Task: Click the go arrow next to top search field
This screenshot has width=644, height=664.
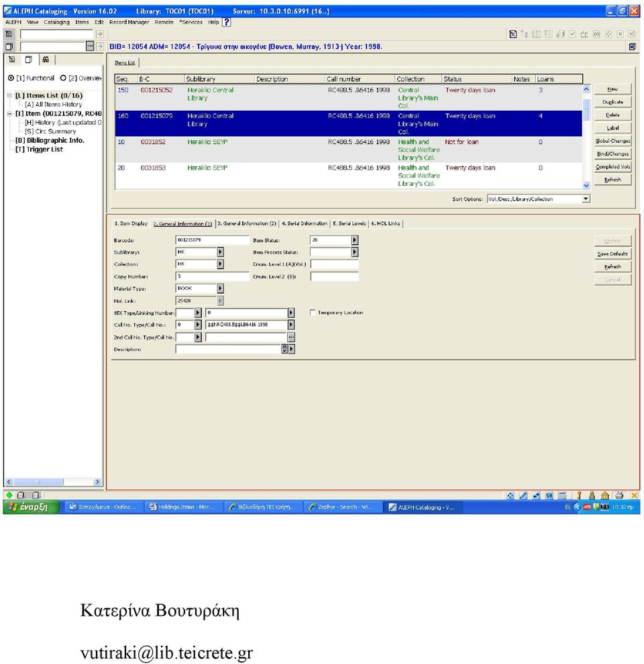Action: [100, 34]
